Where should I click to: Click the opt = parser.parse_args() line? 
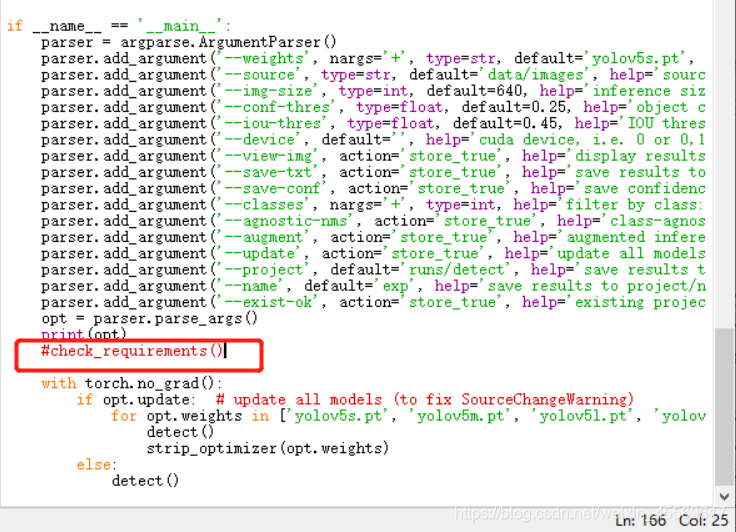click(149, 318)
